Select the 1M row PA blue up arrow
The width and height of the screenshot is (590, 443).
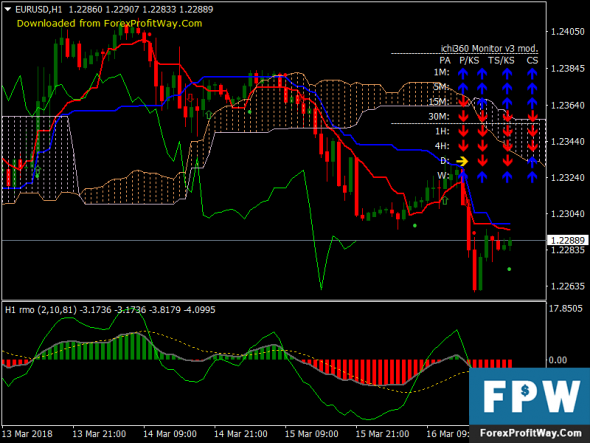point(463,73)
